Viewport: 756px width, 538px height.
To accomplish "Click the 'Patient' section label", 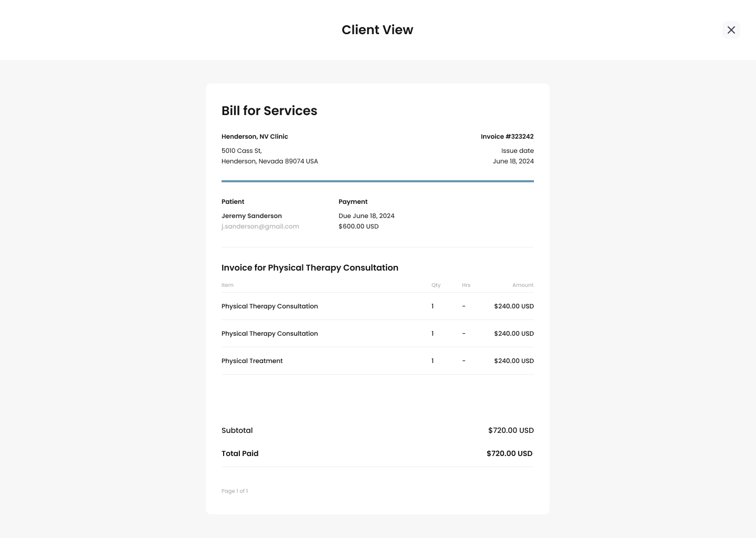I will pos(233,202).
